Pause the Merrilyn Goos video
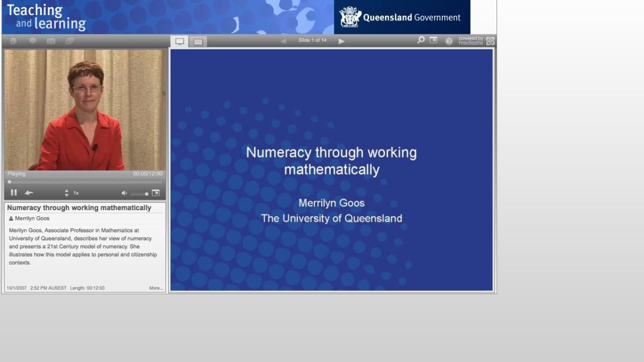 [13, 193]
